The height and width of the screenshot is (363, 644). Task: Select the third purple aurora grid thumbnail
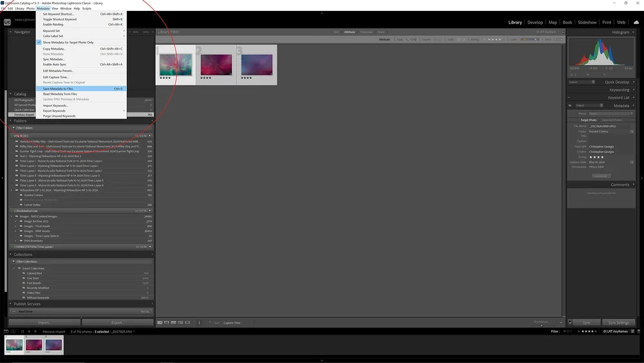click(257, 65)
